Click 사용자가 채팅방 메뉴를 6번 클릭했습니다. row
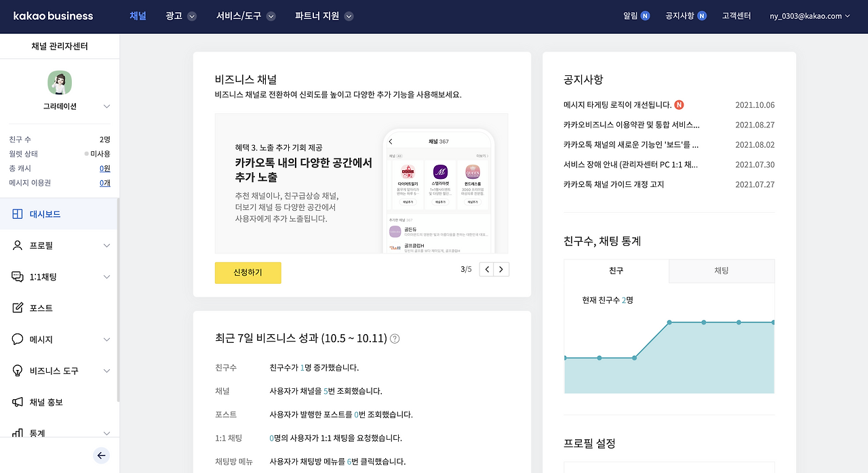The image size is (868, 473). [338, 461]
